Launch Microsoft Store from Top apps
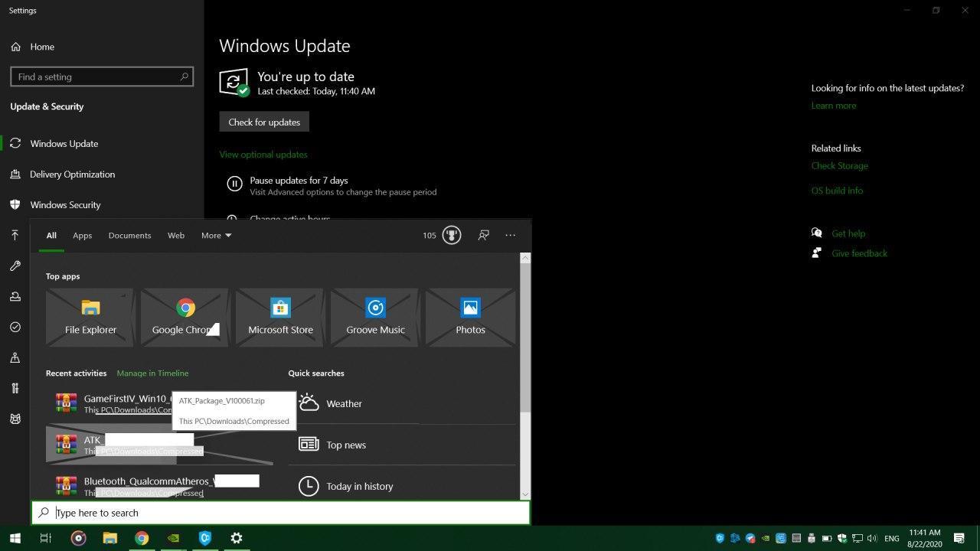Viewport: 980px width, 551px height. pos(280,318)
